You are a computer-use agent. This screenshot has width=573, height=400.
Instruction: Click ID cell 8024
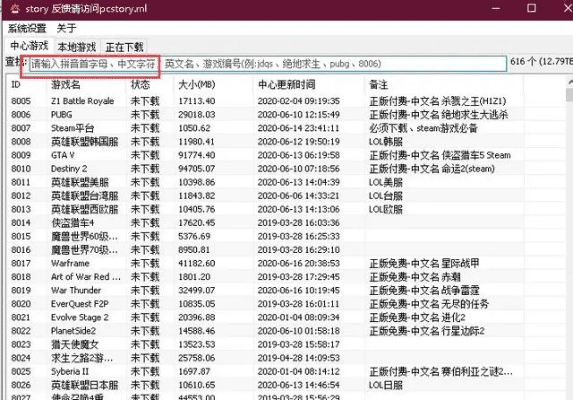tap(21, 358)
